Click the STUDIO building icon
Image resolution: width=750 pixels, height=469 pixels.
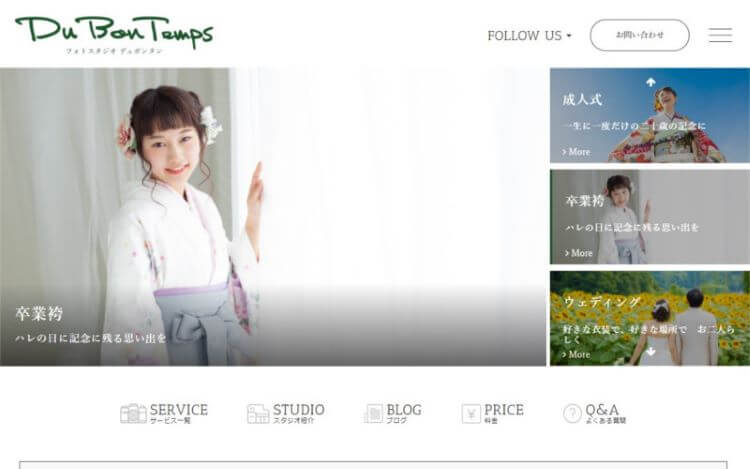(x=258, y=414)
